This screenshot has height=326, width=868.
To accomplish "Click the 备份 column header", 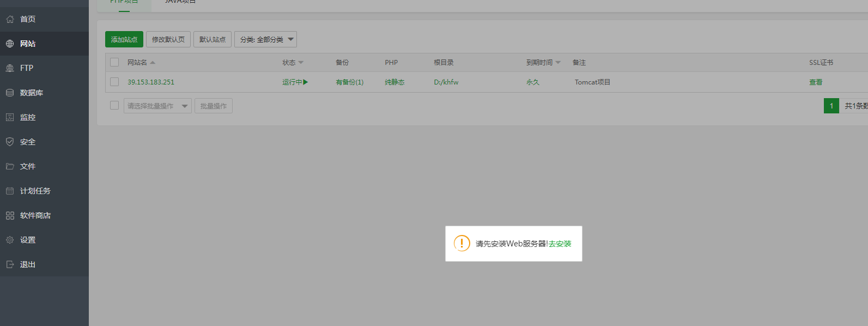I will [342, 63].
